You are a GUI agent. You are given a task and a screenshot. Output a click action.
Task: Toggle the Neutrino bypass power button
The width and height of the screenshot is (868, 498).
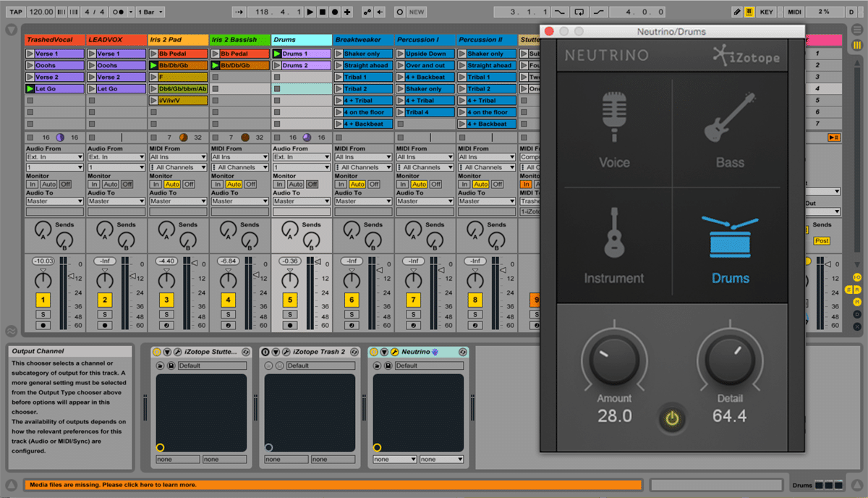click(x=673, y=418)
